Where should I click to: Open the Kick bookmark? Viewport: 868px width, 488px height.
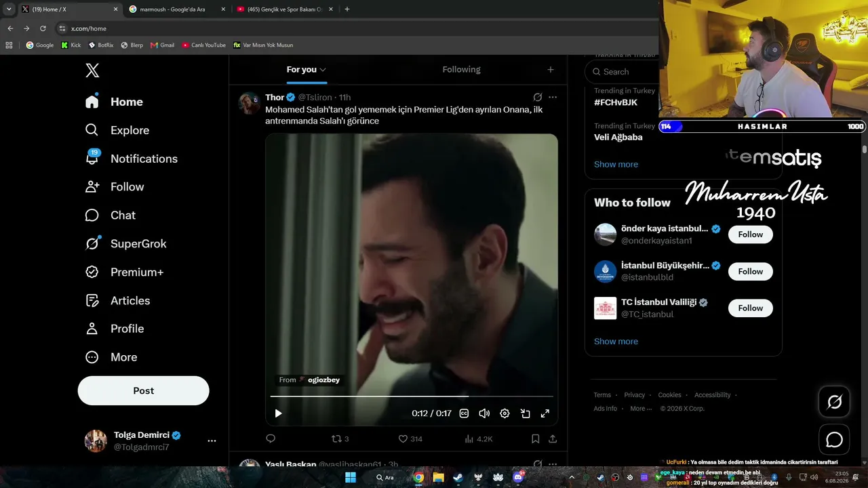71,45
